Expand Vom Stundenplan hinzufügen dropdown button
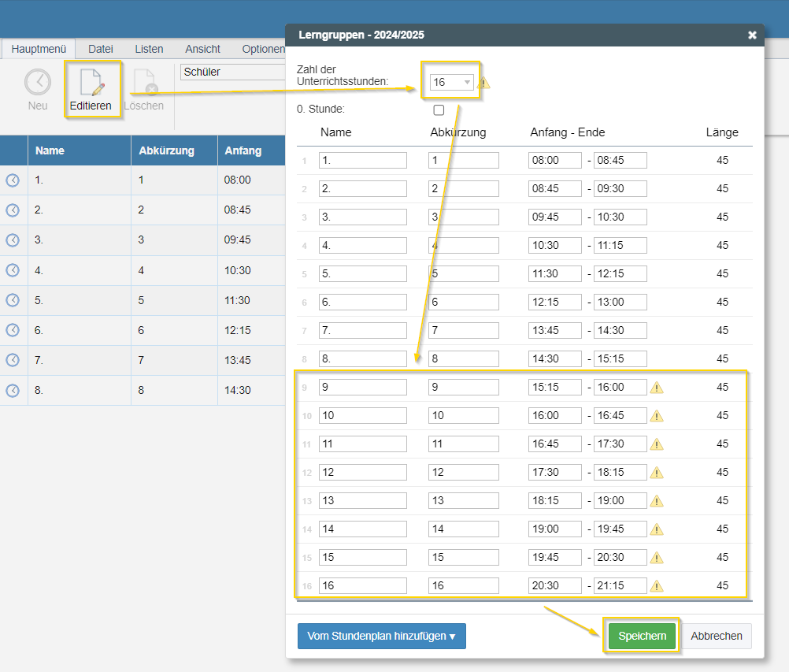Screen dimensions: 789x672 click(x=381, y=637)
